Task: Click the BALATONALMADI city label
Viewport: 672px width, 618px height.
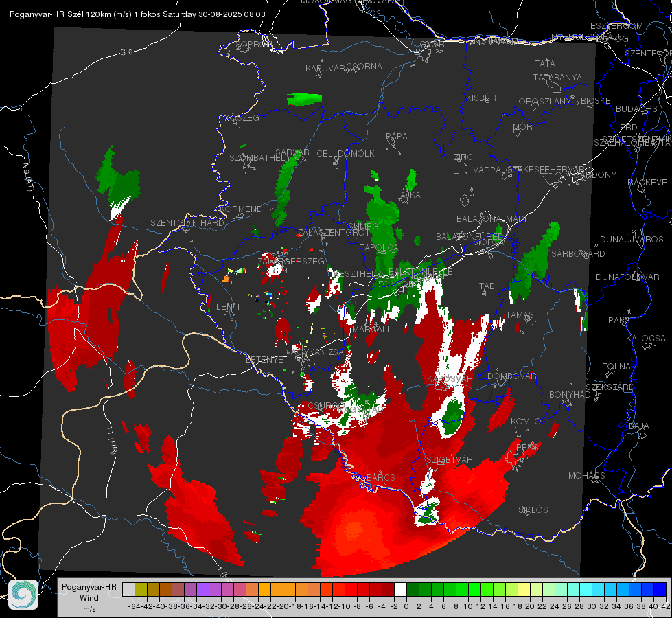Action: point(491,219)
